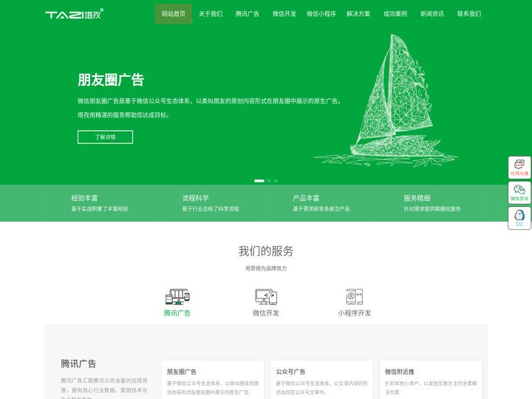Click the 微信开发 tab label under services
The width and height of the screenshot is (532, 399).
point(266,313)
